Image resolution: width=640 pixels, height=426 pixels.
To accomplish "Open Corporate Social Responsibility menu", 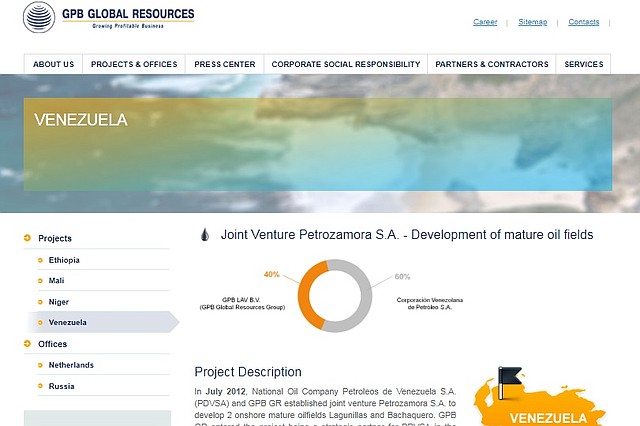I will coord(346,64).
